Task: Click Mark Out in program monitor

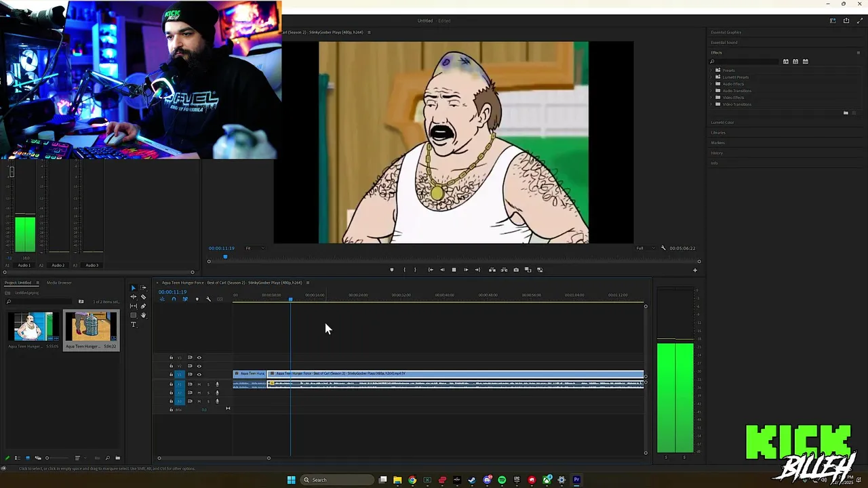Action: 415,270
